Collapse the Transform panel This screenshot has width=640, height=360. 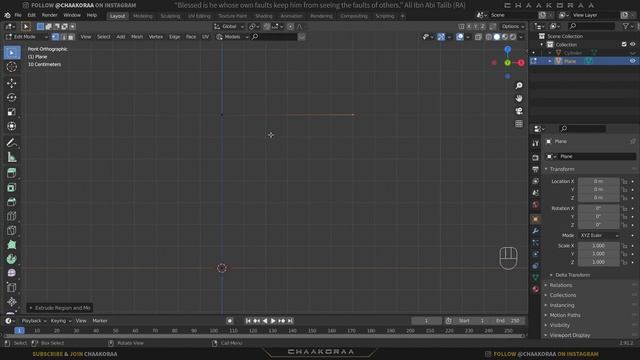[562, 169]
